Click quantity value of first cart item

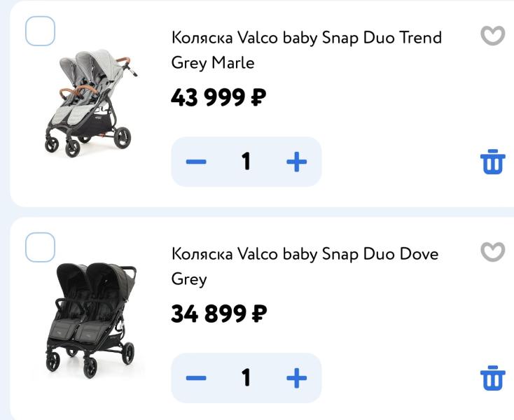tap(246, 162)
